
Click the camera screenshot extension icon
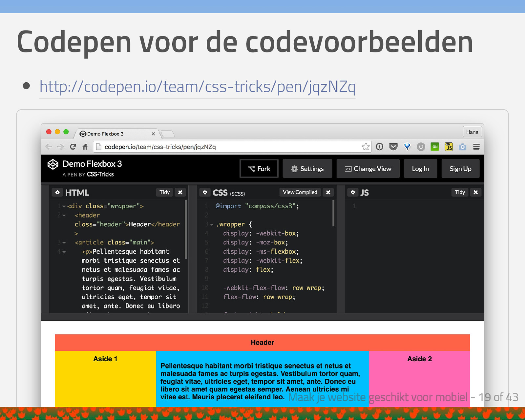click(463, 147)
